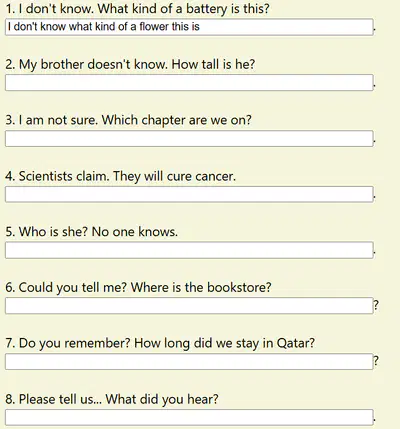Click the input under 'What did you hear?'

[x=189, y=417]
